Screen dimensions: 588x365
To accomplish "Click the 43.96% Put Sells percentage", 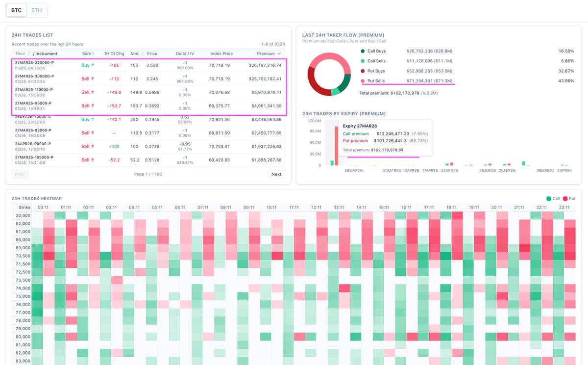I will pyautogui.click(x=565, y=80).
